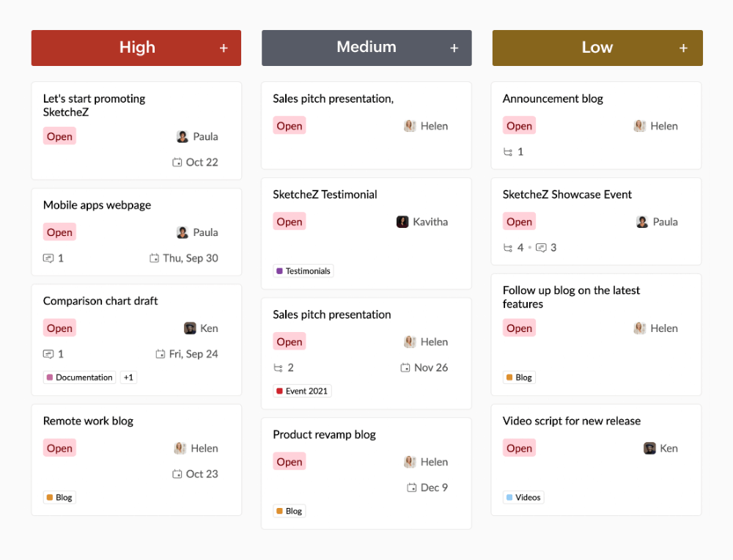Toggle the Open status on Product revamp blog

point(289,461)
